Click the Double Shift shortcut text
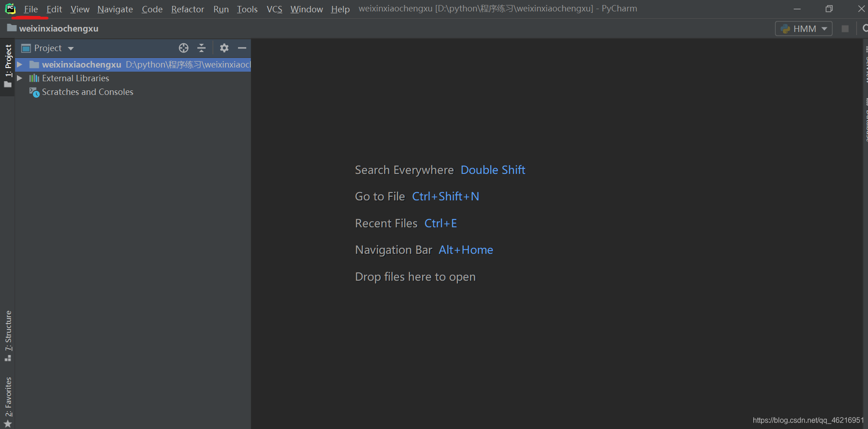The height and width of the screenshot is (429, 868). point(493,170)
